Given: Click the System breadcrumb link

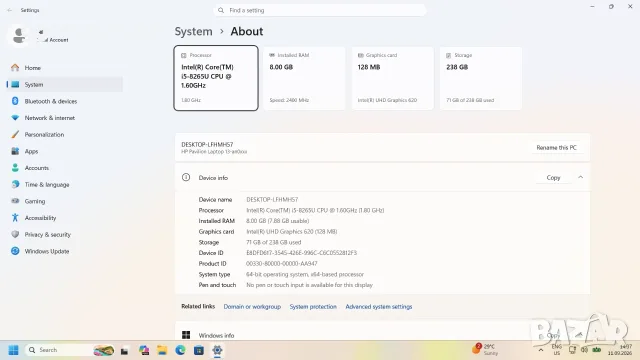Looking at the screenshot, I should (193, 31).
